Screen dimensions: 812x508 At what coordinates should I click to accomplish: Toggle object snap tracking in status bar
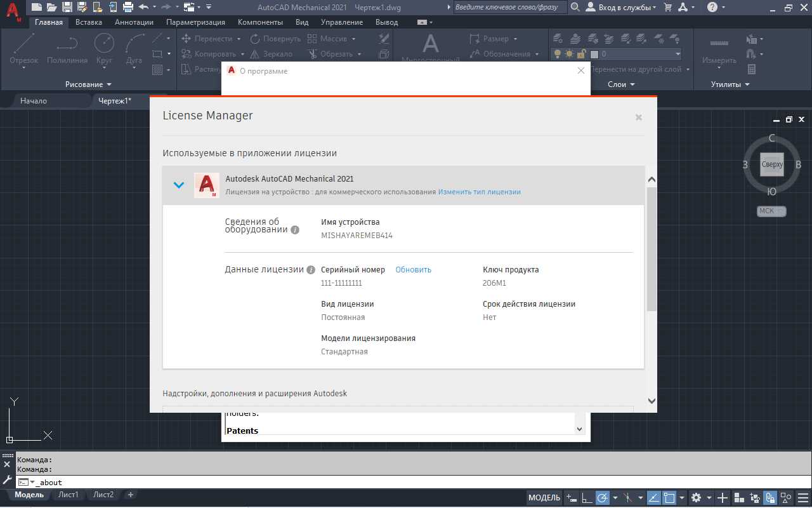tap(653, 498)
